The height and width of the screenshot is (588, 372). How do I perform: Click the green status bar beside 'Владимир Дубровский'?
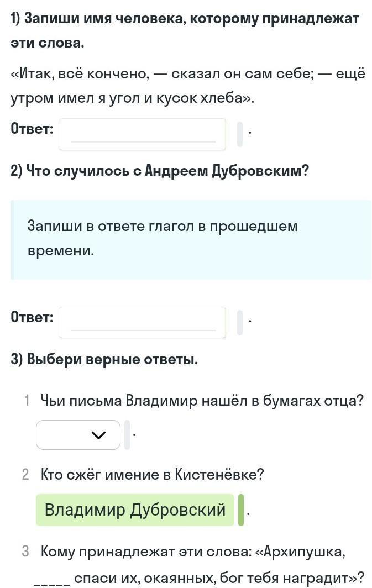241,510
